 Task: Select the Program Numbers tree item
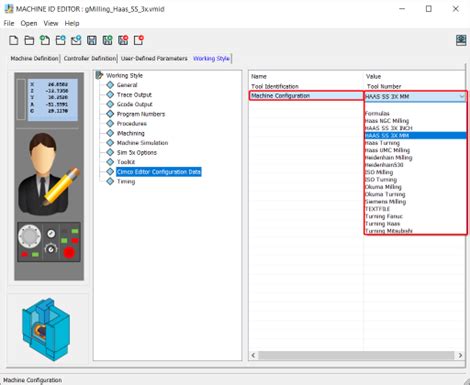141,114
